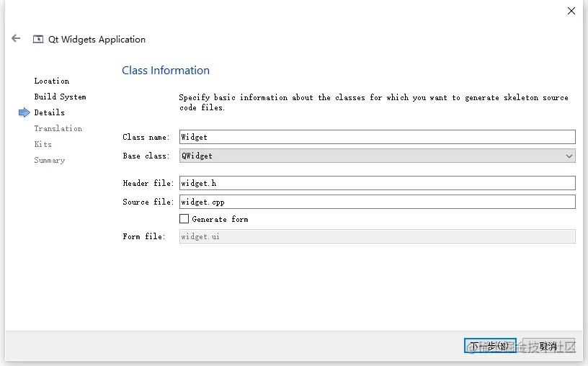Screen dimensions: 588x366
Task: Click the Summary step label
Action: 50,160
